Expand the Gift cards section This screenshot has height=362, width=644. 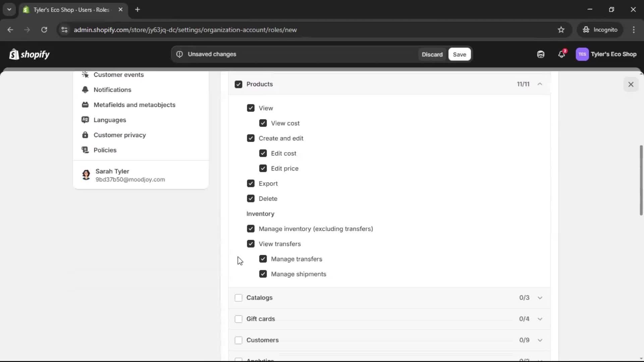540,319
